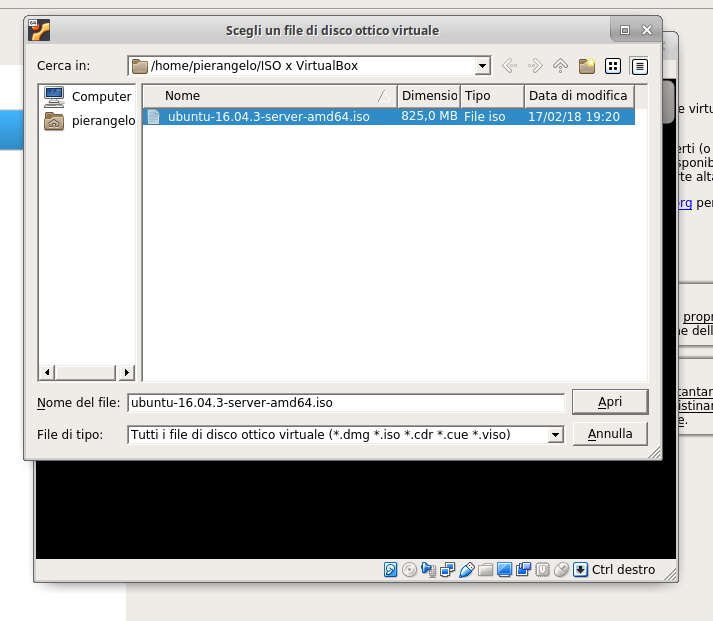The height and width of the screenshot is (621, 713).
Task: Click the Annulla button
Action: coord(610,434)
